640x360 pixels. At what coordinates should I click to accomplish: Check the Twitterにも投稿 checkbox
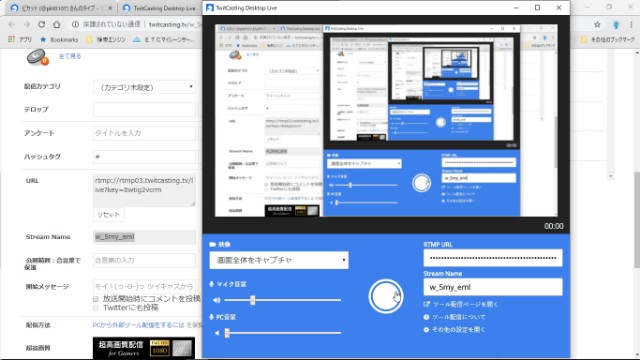96,308
